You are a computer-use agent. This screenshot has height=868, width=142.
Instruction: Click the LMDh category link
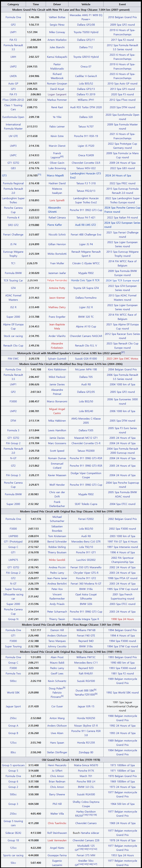click(x=13, y=76)
